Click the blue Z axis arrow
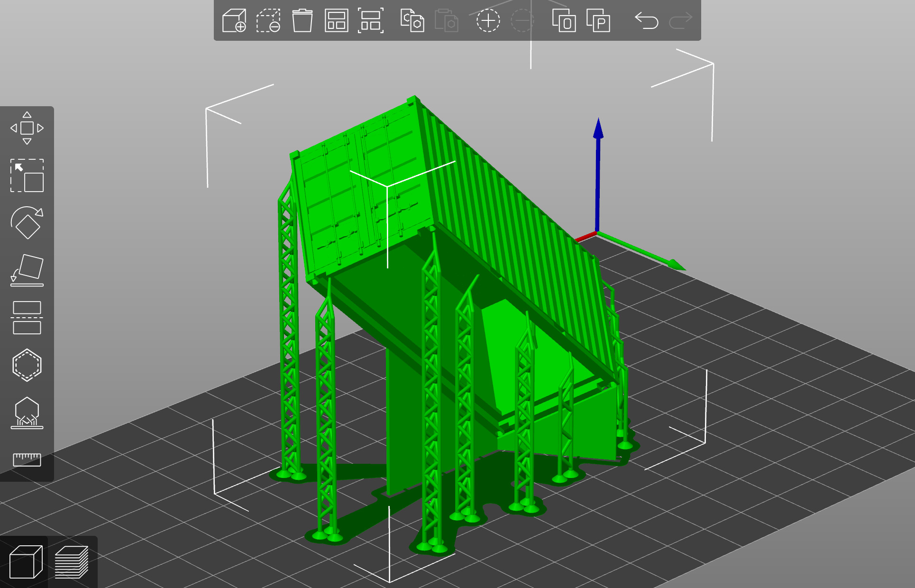 tap(598, 175)
